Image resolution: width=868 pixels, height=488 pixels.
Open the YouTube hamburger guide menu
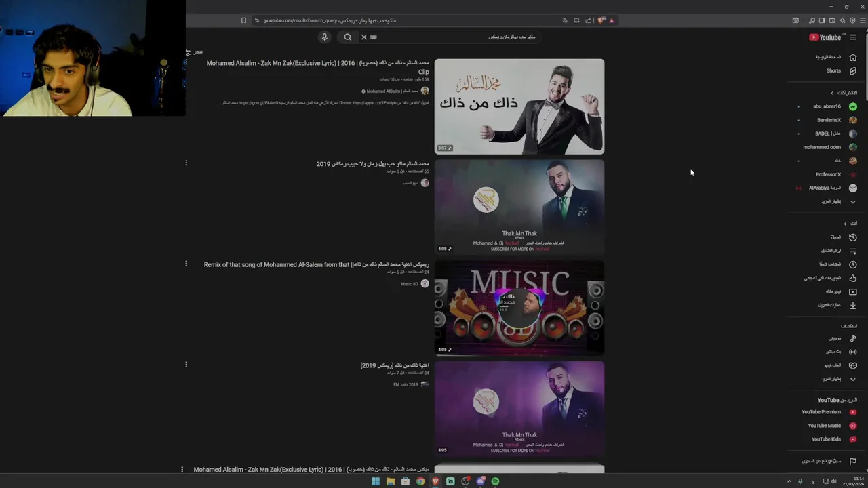[x=853, y=37]
